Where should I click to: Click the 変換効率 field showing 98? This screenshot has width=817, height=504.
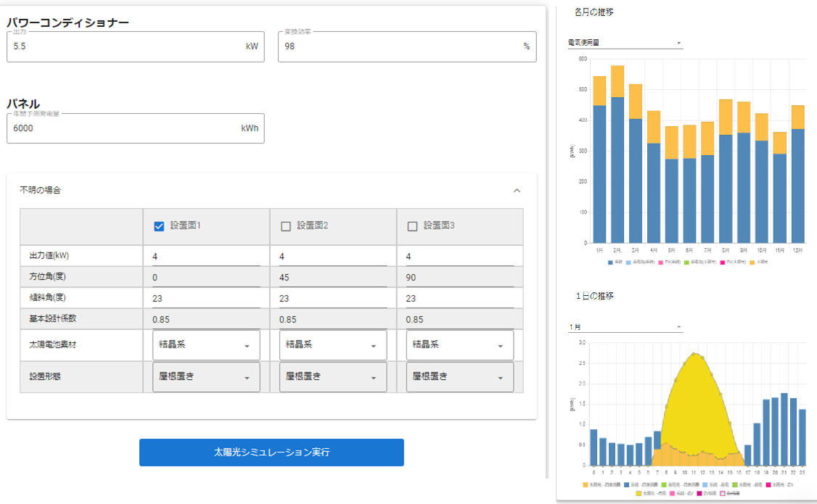pos(407,47)
